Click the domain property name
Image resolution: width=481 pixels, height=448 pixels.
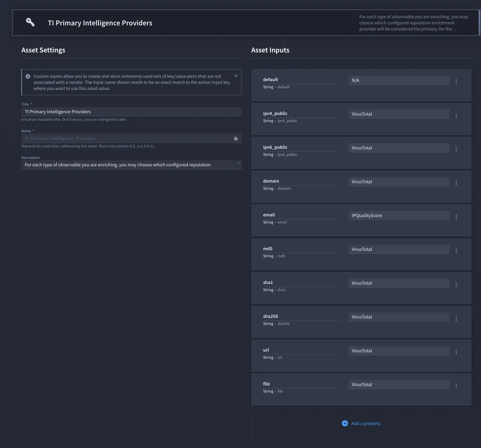point(271,181)
